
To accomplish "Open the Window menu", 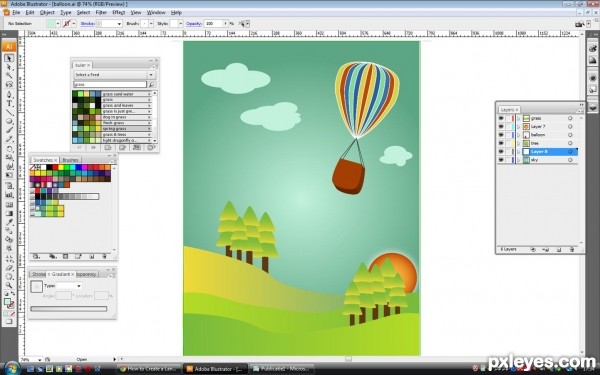I will (x=156, y=13).
